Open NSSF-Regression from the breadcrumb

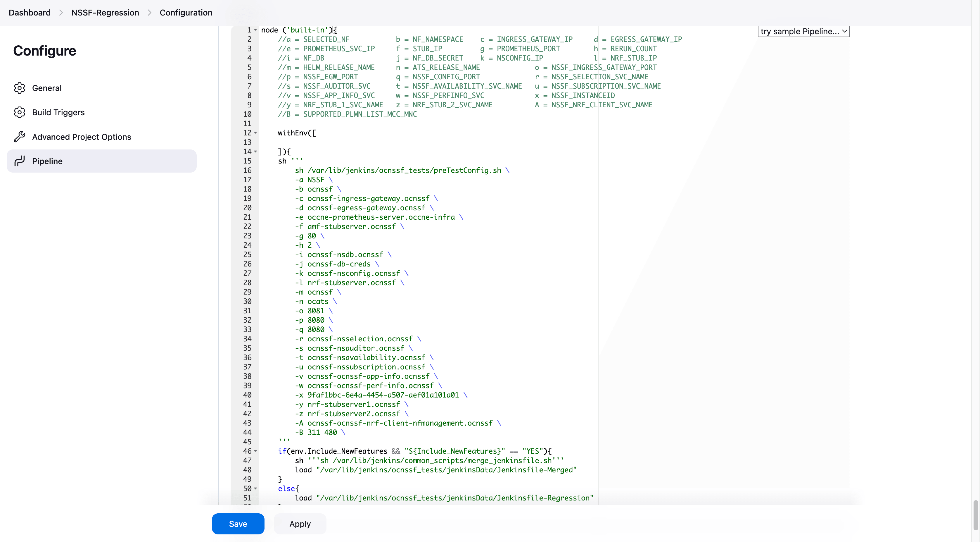point(105,12)
